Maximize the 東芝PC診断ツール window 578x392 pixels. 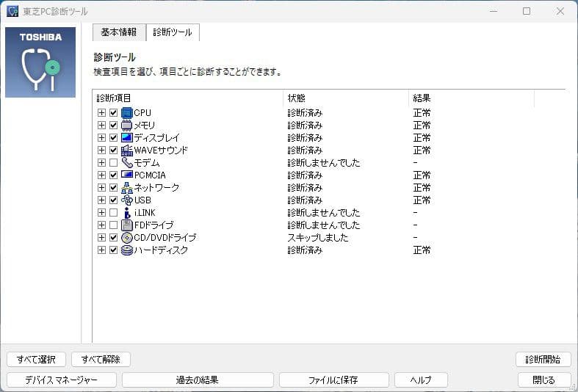[x=527, y=11]
